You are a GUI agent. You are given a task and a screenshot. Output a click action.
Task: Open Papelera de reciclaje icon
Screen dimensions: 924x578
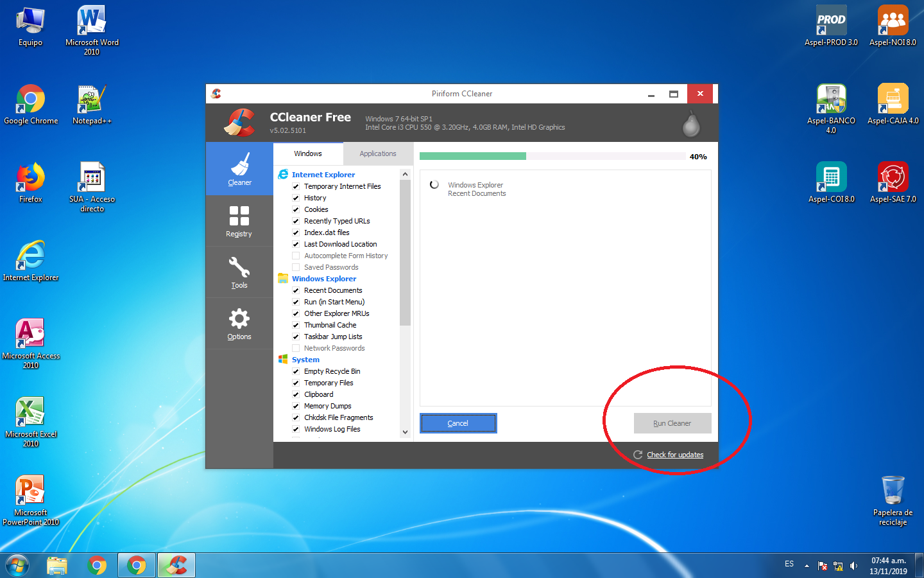(893, 501)
